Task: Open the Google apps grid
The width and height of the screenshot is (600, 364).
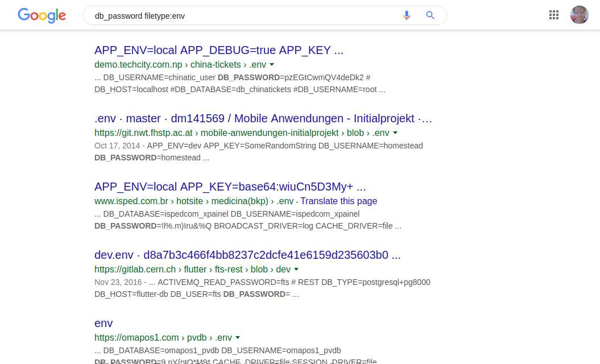Action: pos(554,15)
